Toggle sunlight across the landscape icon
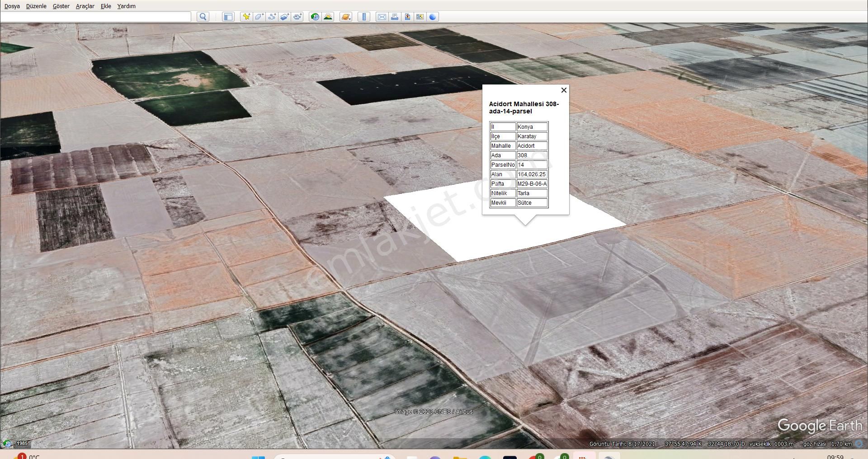868x459 pixels. click(x=328, y=17)
